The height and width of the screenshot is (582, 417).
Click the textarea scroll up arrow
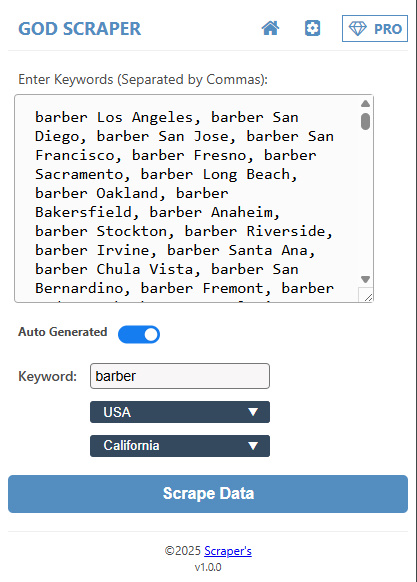coord(365,104)
